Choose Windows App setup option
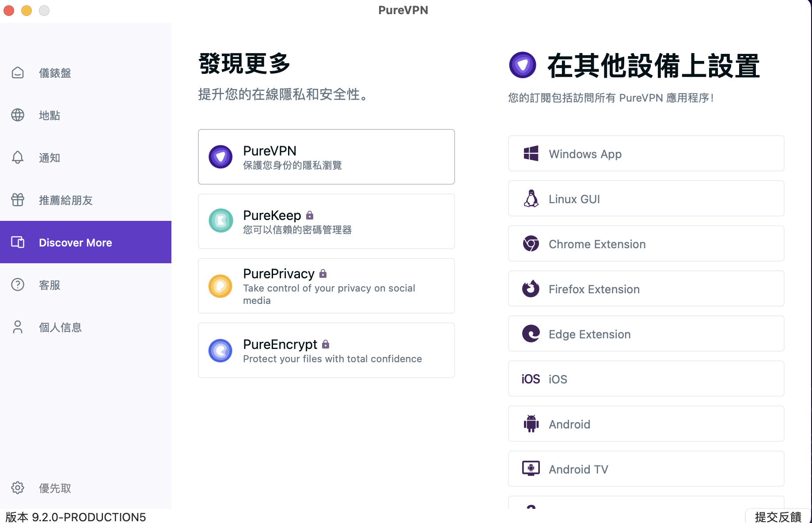Image resolution: width=812 pixels, height=523 pixels. (x=646, y=153)
